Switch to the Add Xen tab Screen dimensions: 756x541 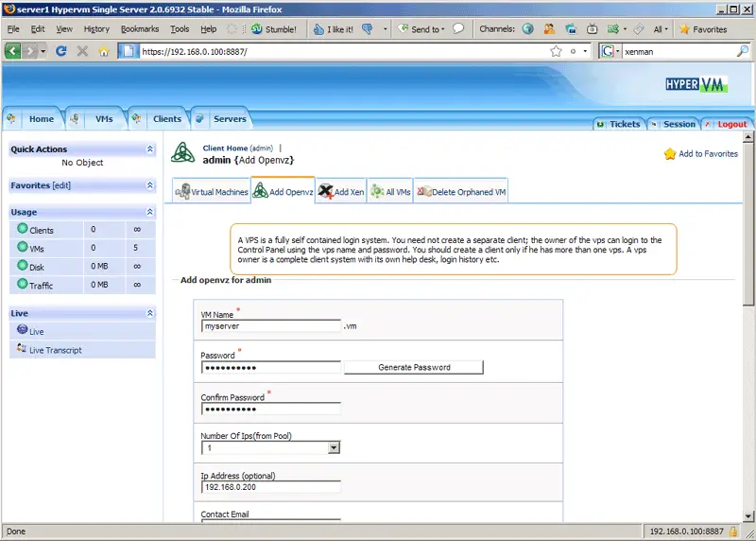click(341, 192)
